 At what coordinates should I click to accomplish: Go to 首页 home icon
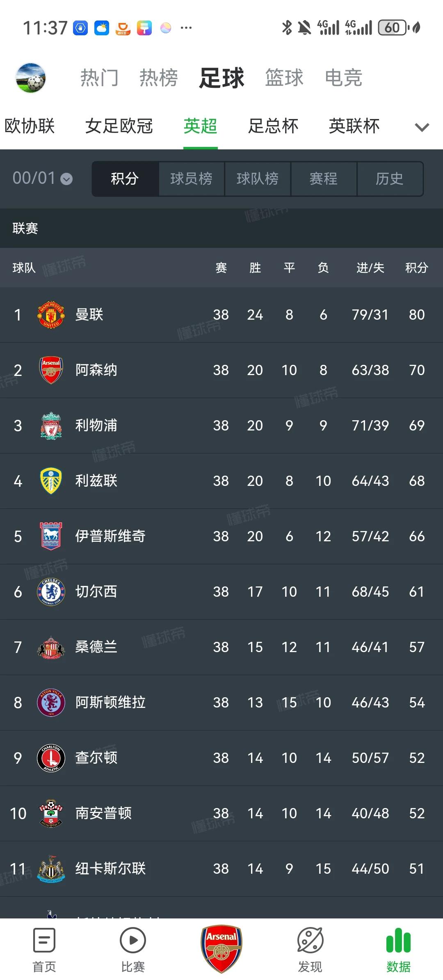tap(44, 941)
